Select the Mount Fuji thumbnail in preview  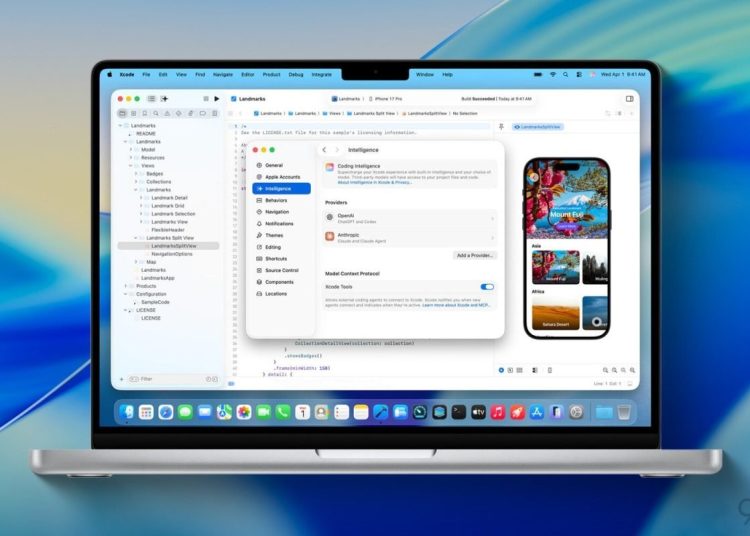(553, 266)
